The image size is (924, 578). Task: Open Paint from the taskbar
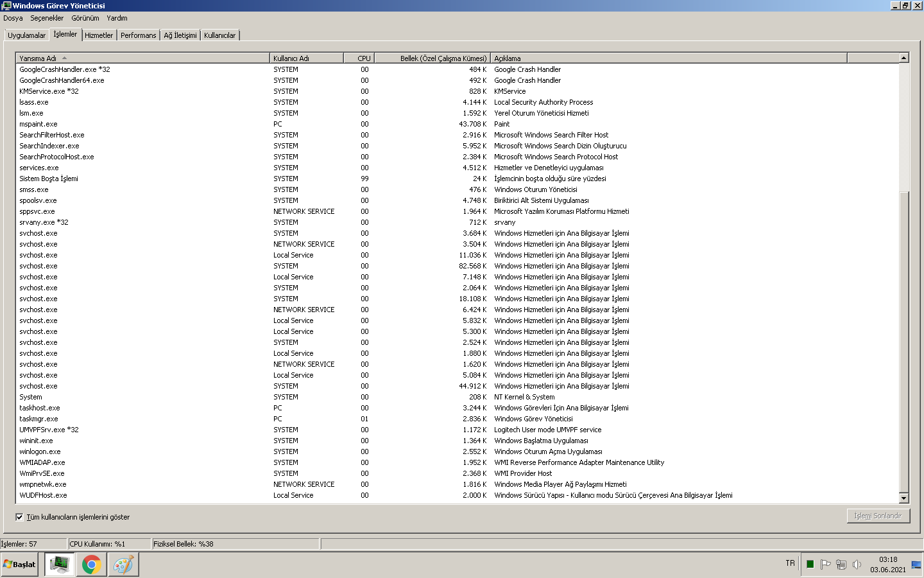pos(123,565)
